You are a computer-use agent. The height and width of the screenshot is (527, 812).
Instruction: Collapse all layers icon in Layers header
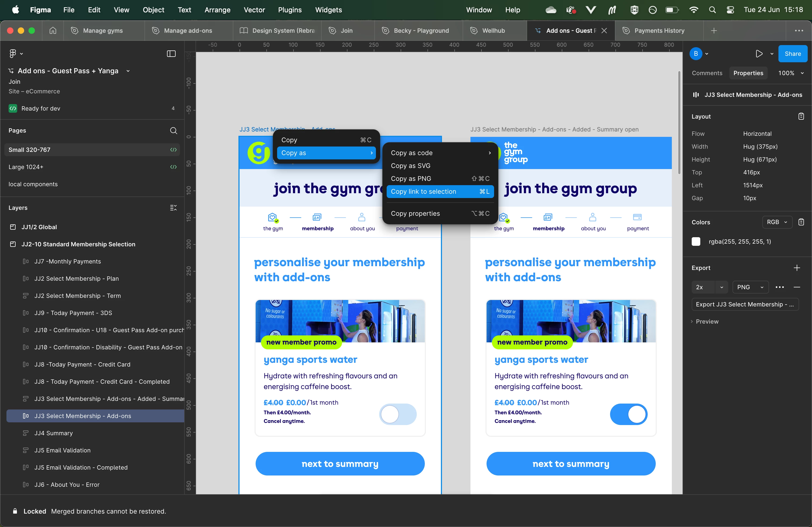tap(173, 208)
